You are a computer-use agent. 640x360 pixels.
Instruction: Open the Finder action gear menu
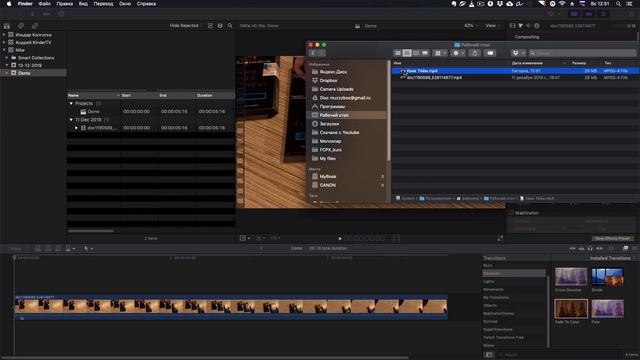tap(458, 53)
